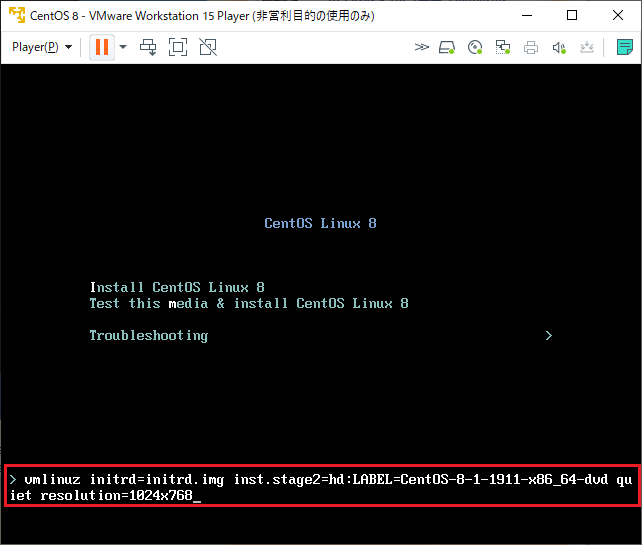Click the CentOS Linux 8 title text

click(x=320, y=223)
